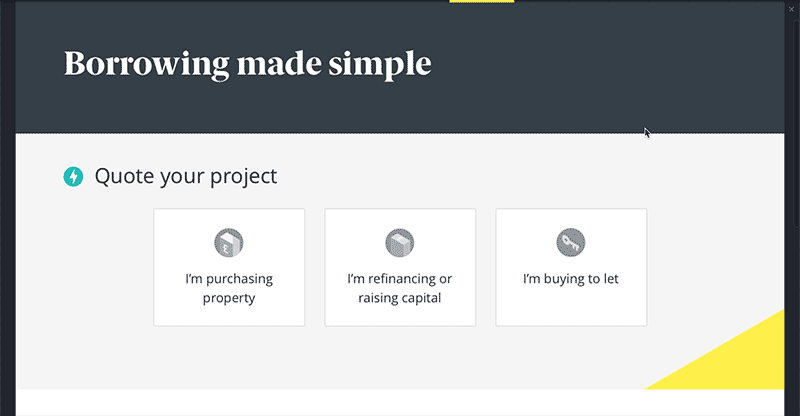Close the overlay using the X icon

point(791,9)
